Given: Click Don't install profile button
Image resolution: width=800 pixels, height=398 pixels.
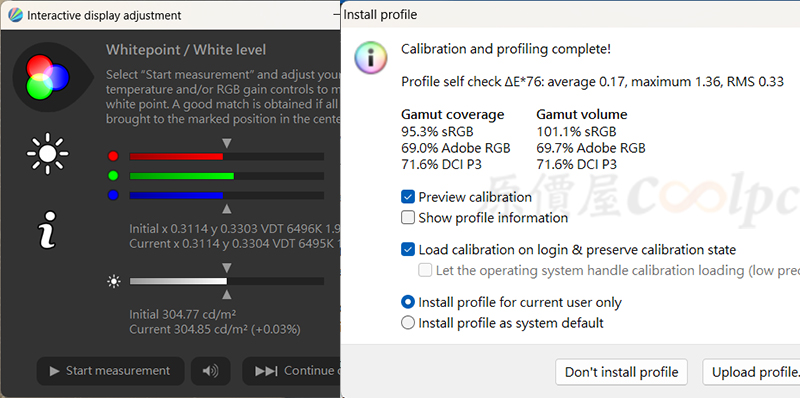Looking at the screenshot, I should click(x=621, y=372).
